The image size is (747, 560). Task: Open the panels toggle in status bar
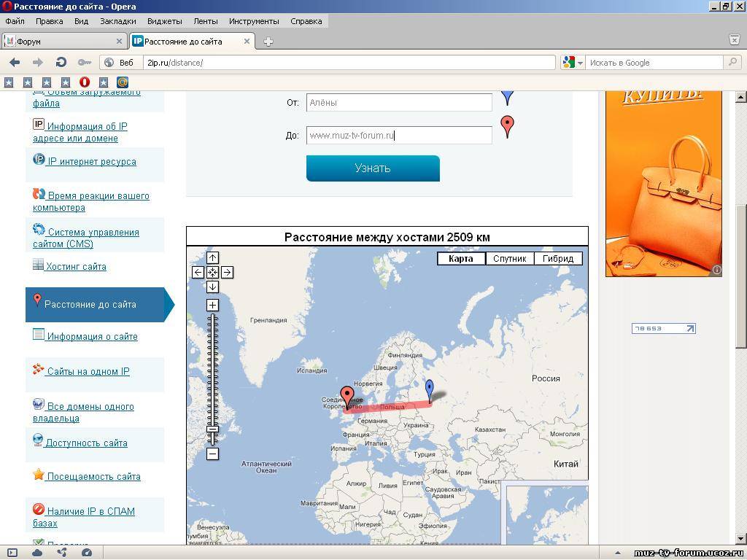pos(12,553)
